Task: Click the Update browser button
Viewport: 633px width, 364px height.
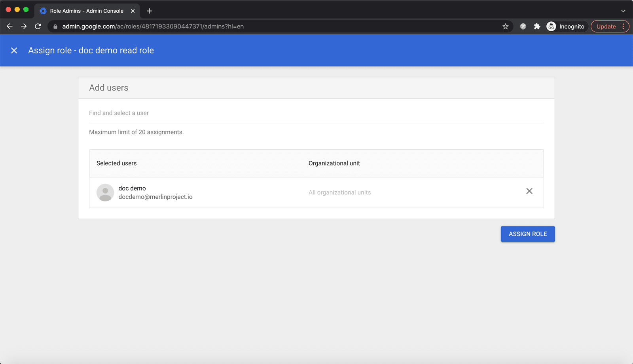Action: [606, 26]
